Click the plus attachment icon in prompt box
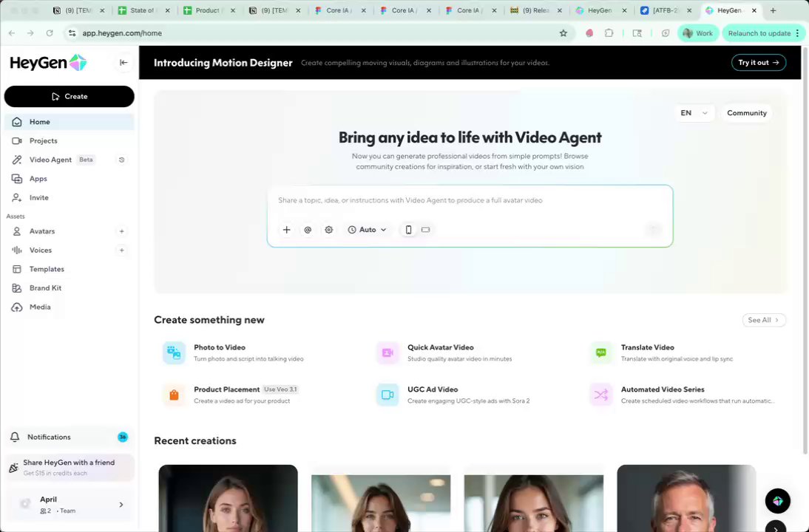The image size is (809, 532). (287, 230)
